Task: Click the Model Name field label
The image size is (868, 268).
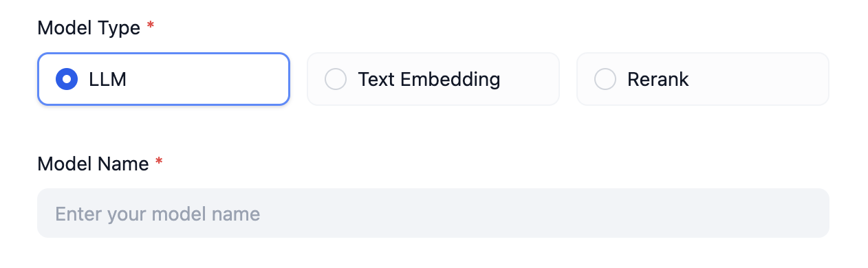Action: (x=93, y=164)
